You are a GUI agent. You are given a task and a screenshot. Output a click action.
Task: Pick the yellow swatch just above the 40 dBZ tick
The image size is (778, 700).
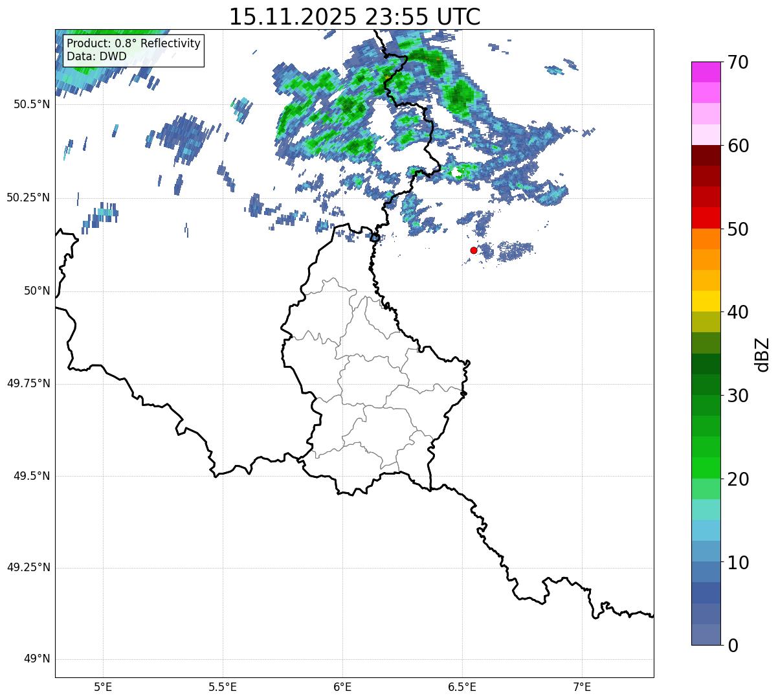point(706,301)
